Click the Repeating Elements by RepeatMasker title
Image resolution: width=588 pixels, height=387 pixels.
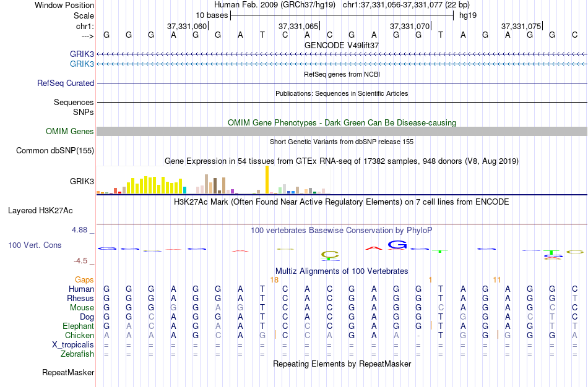tap(342, 364)
